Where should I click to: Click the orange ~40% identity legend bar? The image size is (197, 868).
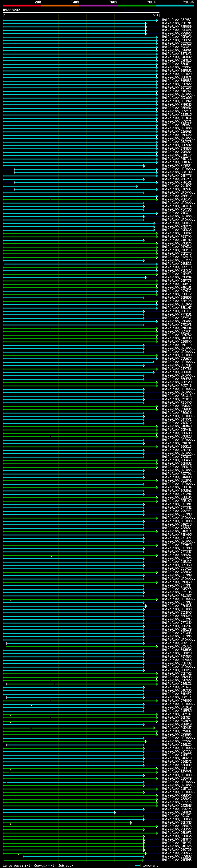point(60,6)
